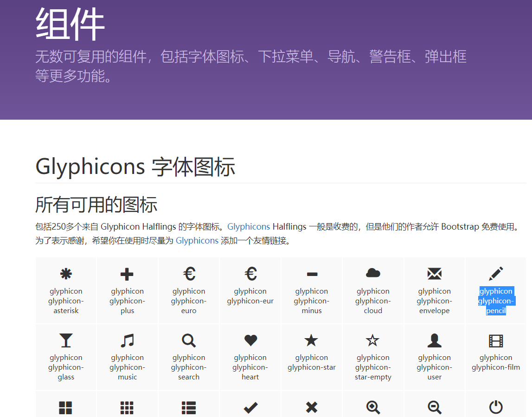
Task: Select the glass glyphicon icon
Action: pyautogui.click(x=66, y=340)
